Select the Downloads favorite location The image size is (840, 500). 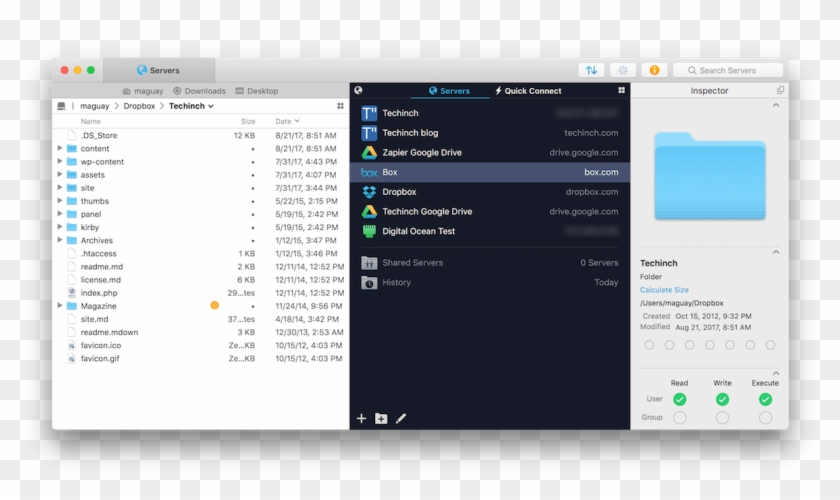[x=199, y=91]
